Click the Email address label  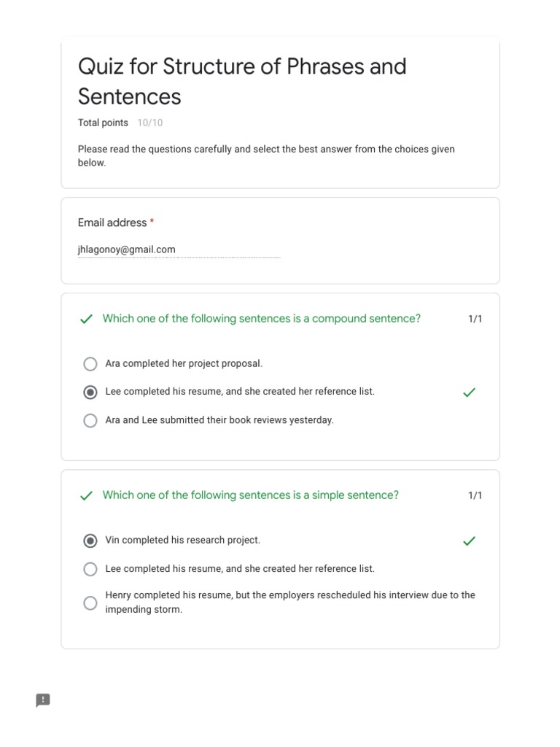112,222
